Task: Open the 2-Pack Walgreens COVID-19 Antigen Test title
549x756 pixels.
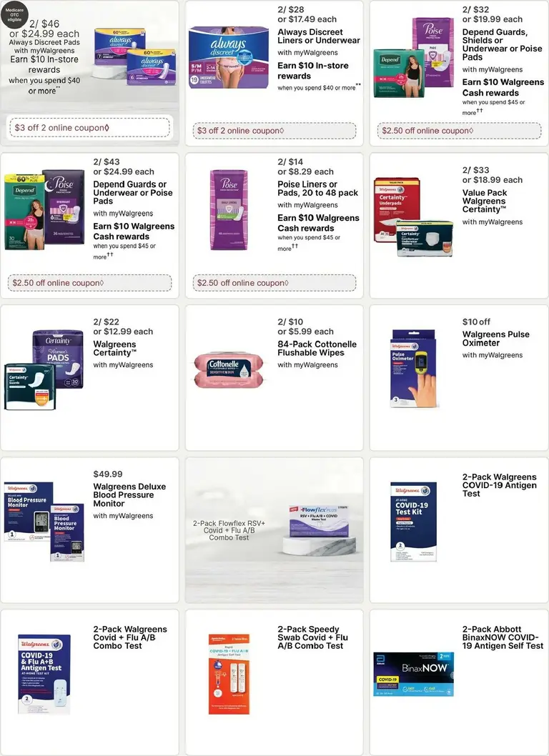Action: click(499, 485)
